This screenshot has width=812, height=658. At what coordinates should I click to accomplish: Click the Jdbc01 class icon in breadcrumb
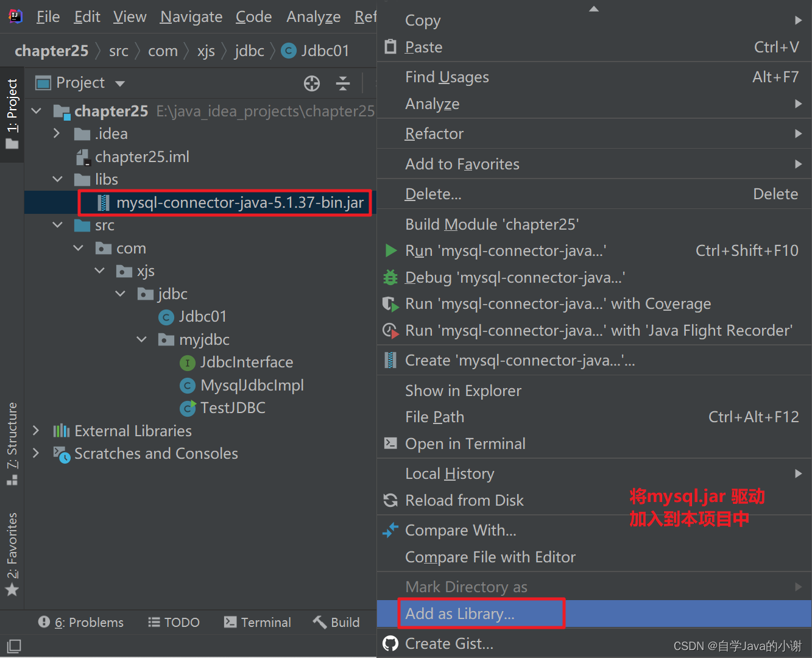pyautogui.click(x=289, y=51)
